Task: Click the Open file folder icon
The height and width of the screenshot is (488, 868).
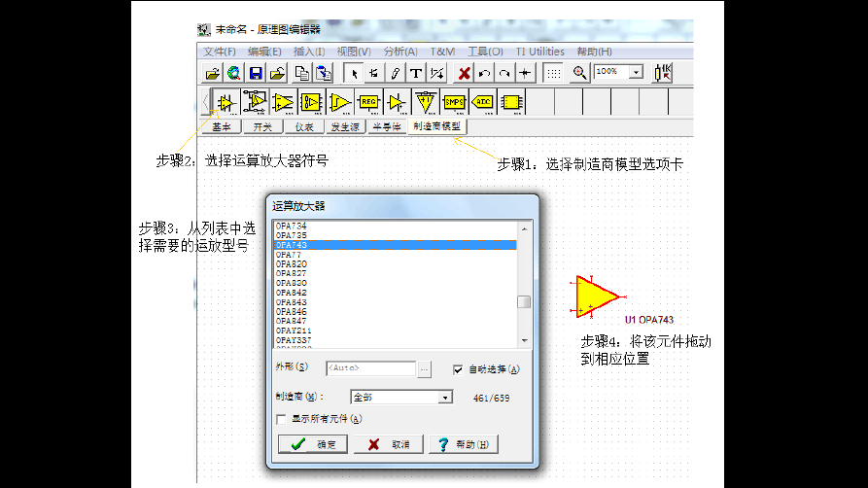Action: [x=212, y=73]
